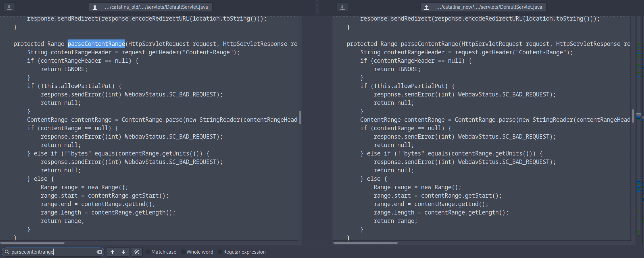Click 'return IGNORE;' in left pane

(64, 69)
